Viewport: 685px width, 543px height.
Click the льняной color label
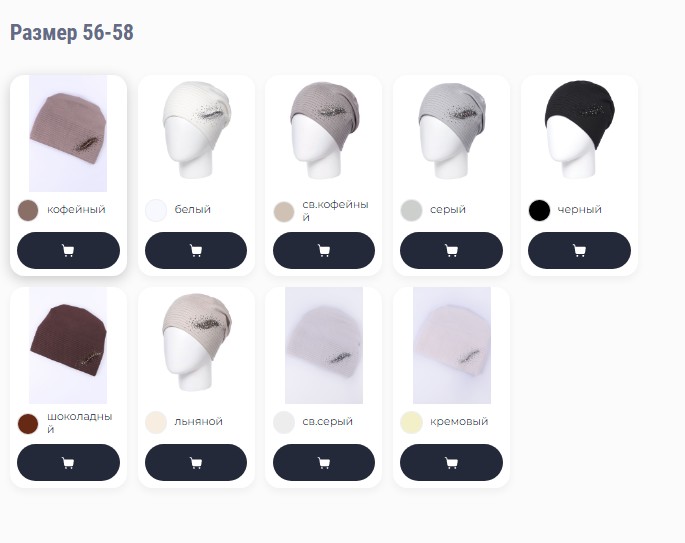coord(198,422)
